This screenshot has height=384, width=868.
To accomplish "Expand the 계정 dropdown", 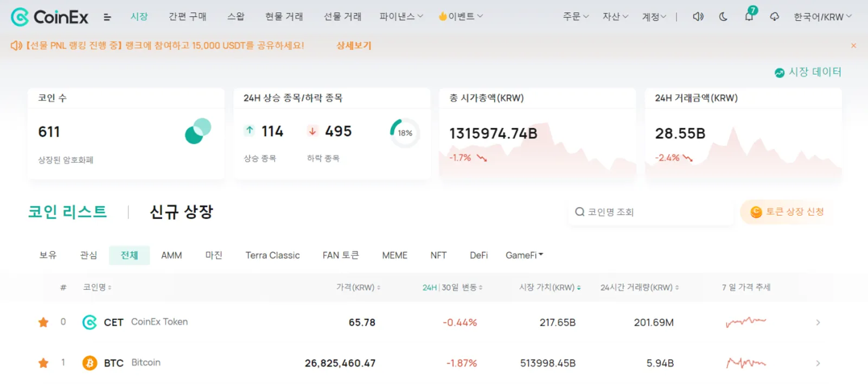I will point(654,17).
